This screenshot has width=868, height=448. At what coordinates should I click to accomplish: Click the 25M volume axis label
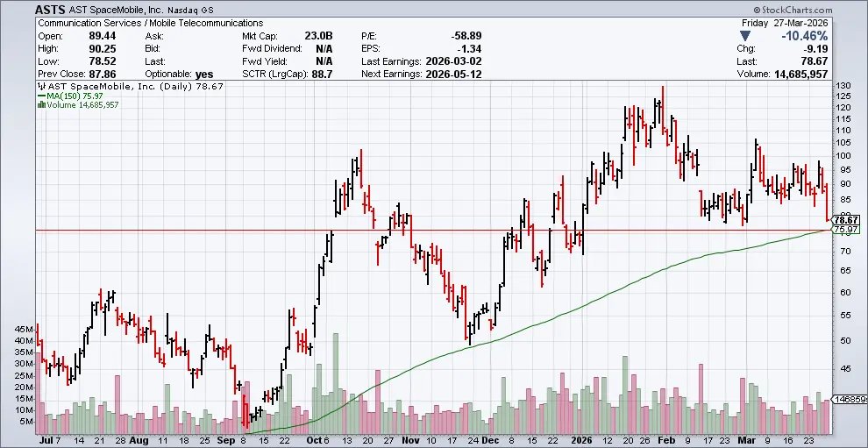point(25,375)
